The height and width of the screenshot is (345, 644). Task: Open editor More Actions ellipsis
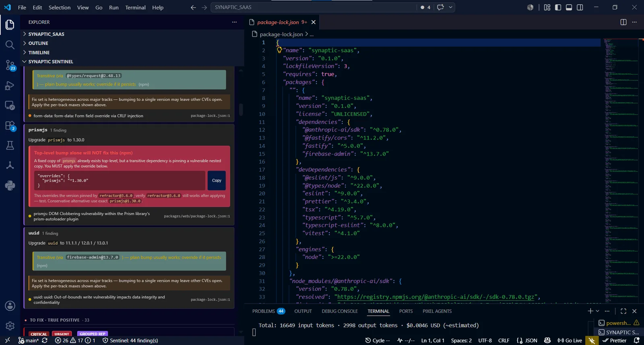(634, 22)
